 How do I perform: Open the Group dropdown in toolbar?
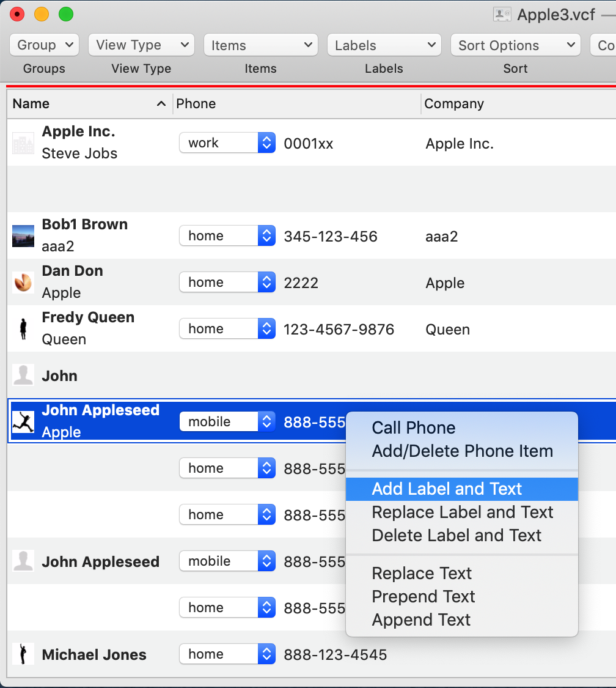click(x=44, y=45)
